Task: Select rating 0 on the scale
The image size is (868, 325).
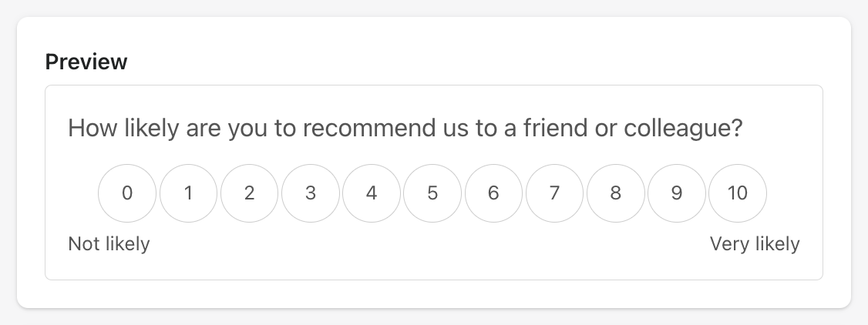Action: (127, 193)
